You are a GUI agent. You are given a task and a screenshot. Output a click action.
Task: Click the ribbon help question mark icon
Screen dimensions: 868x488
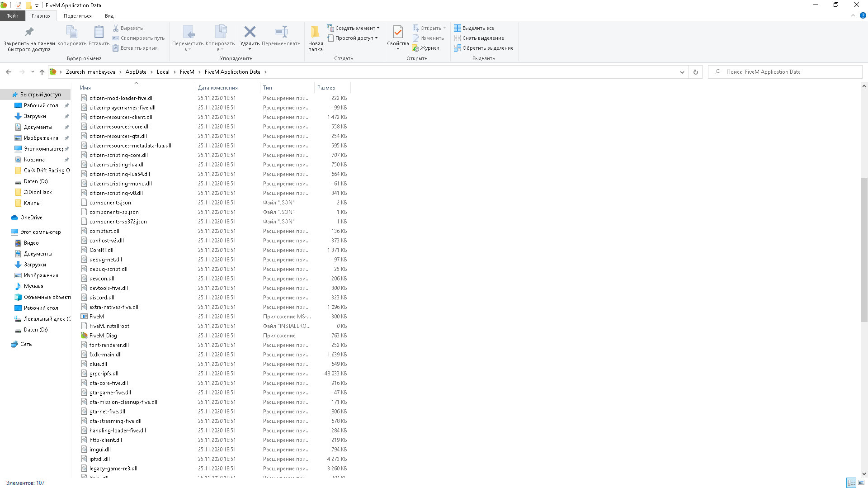(x=863, y=15)
